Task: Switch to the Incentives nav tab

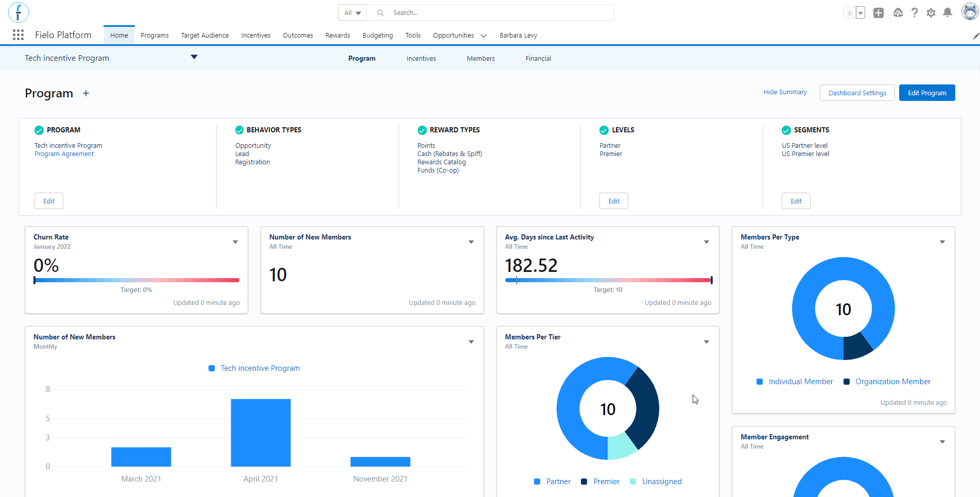Action: click(x=256, y=36)
